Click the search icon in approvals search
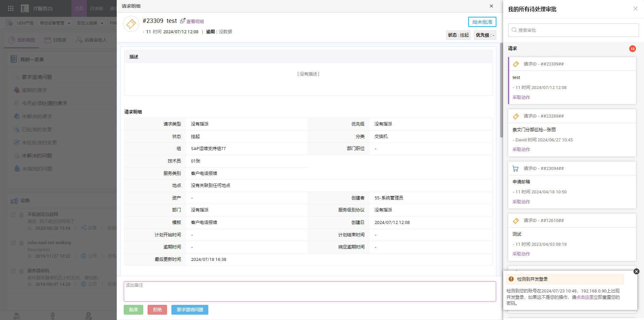644x320 pixels. (x=514, y=30)
